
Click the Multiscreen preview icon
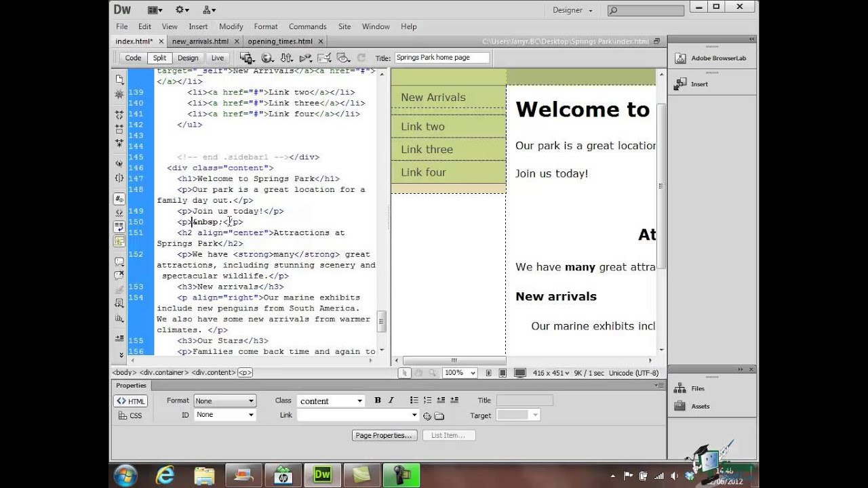(x=247, y=58)
